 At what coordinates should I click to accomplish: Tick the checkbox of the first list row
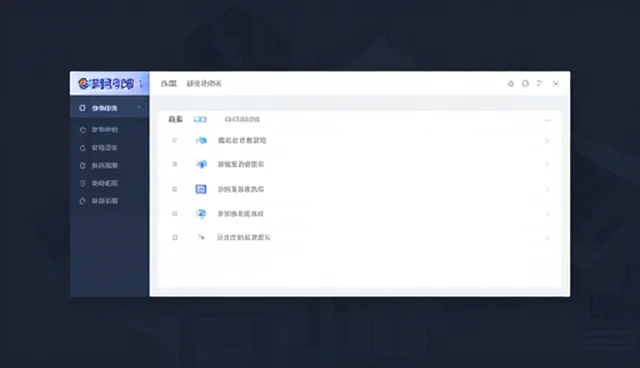click(x=175, y=140)
